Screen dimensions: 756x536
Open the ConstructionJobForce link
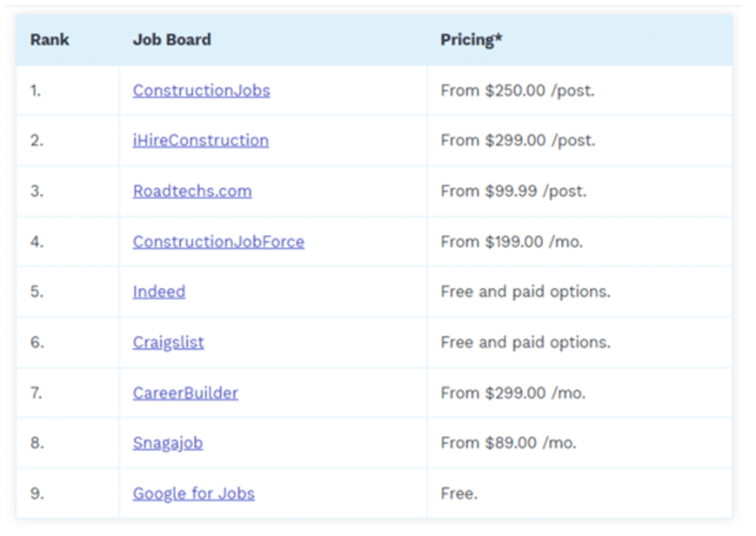tap(218, 242)
